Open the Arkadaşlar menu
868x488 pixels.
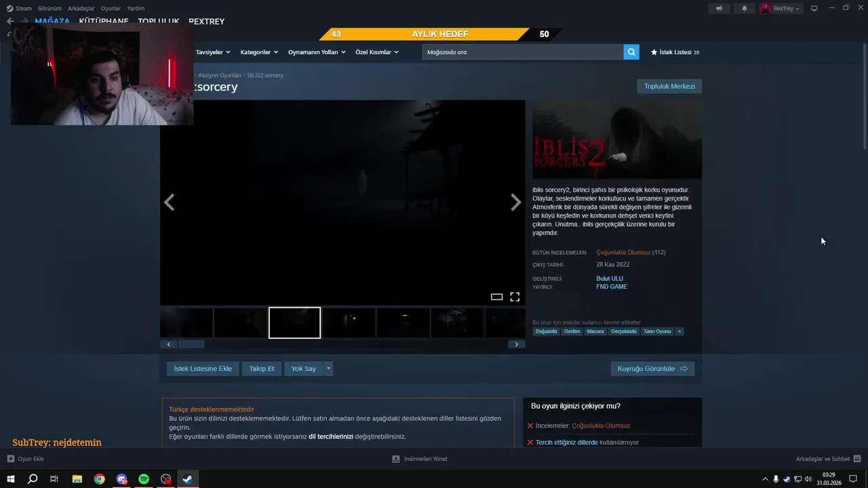pos(81,9)
